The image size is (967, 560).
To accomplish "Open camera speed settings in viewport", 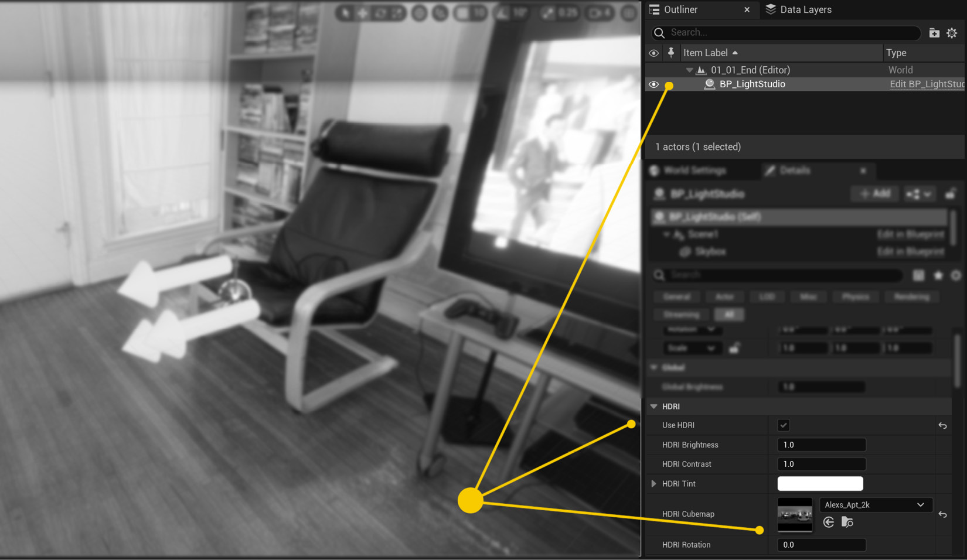I will coord(594,12).
